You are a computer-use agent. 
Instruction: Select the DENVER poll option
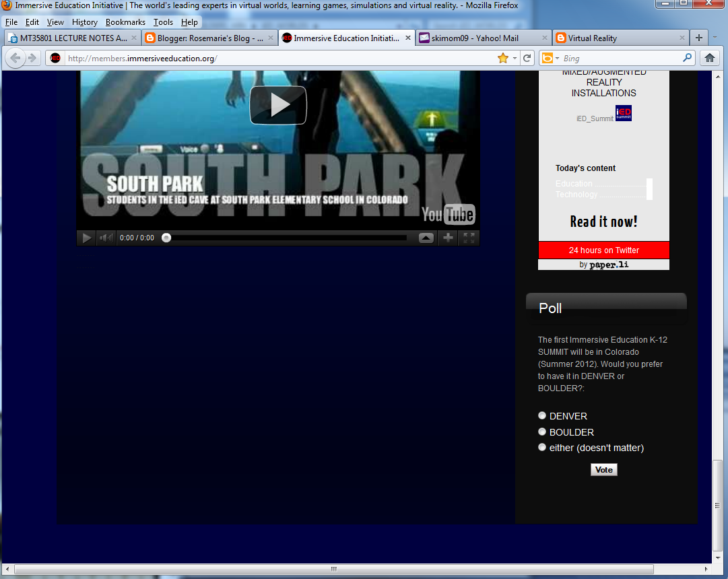pyautogui.click(x=542, y=415)
